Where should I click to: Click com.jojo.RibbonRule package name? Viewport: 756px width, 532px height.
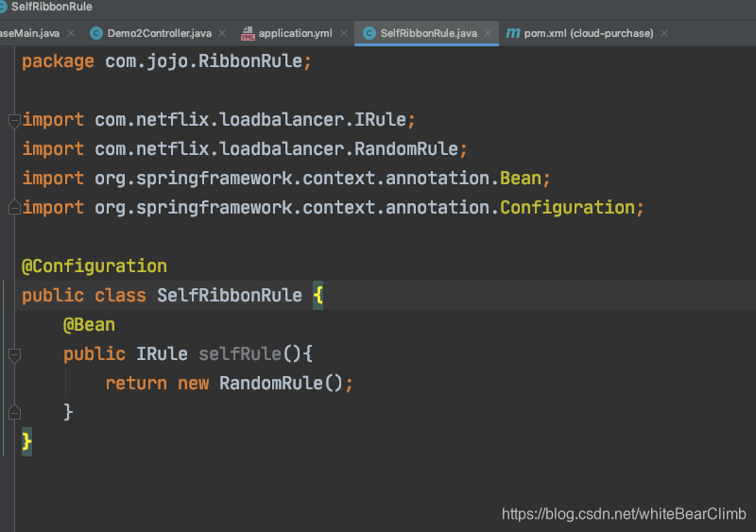tap(203, 61)
